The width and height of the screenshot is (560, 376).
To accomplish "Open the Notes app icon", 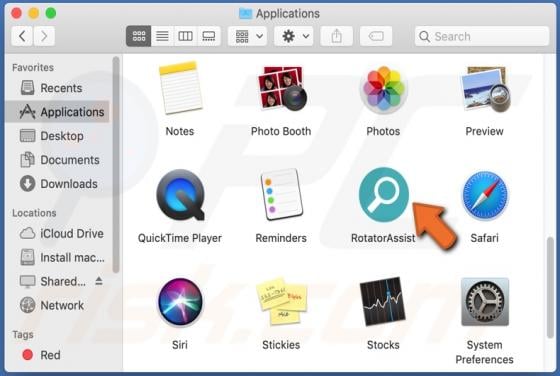I will tap(180, 88).
